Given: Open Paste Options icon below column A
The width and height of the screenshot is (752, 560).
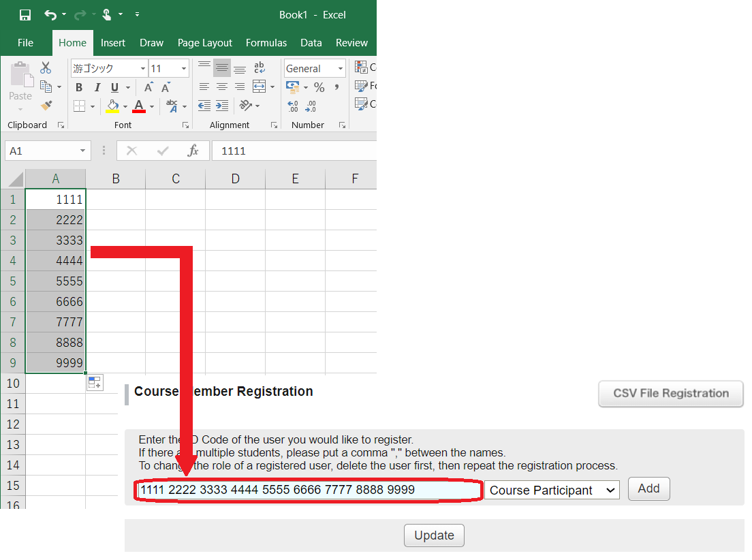Looking at the screenshot, I should 95,383.
